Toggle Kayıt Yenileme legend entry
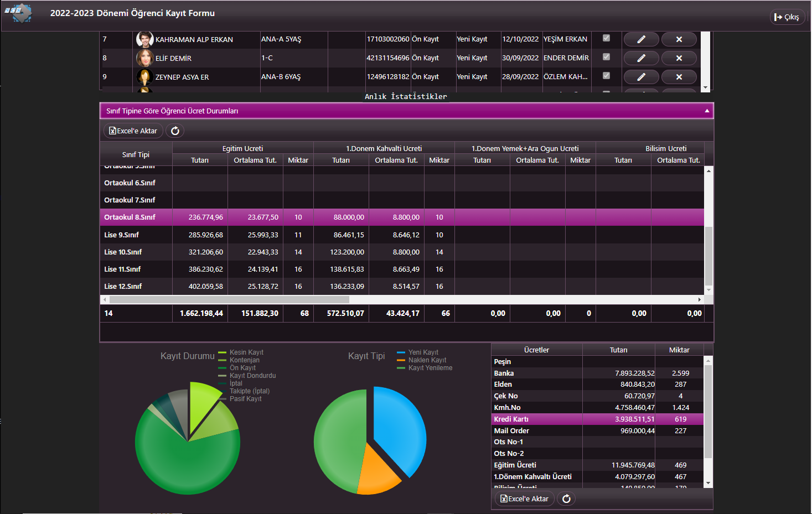812x514 pixels. pos(425,368)
